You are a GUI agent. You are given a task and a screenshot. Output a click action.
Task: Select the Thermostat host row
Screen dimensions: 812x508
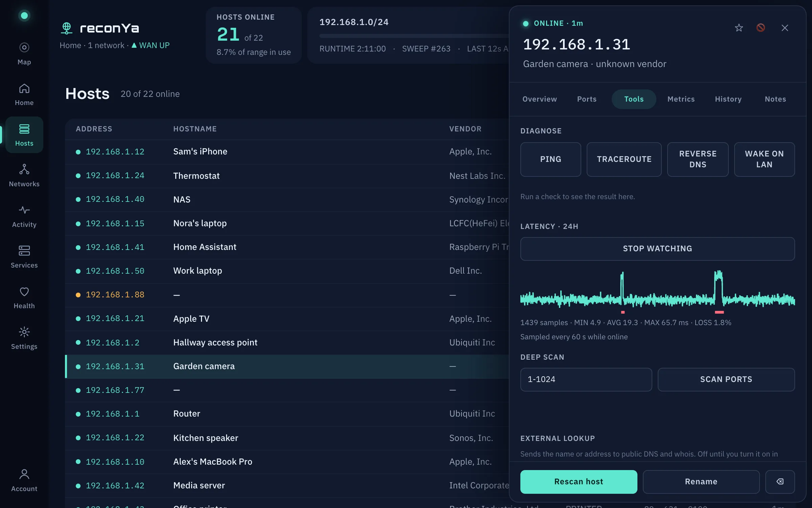point(287,176)
